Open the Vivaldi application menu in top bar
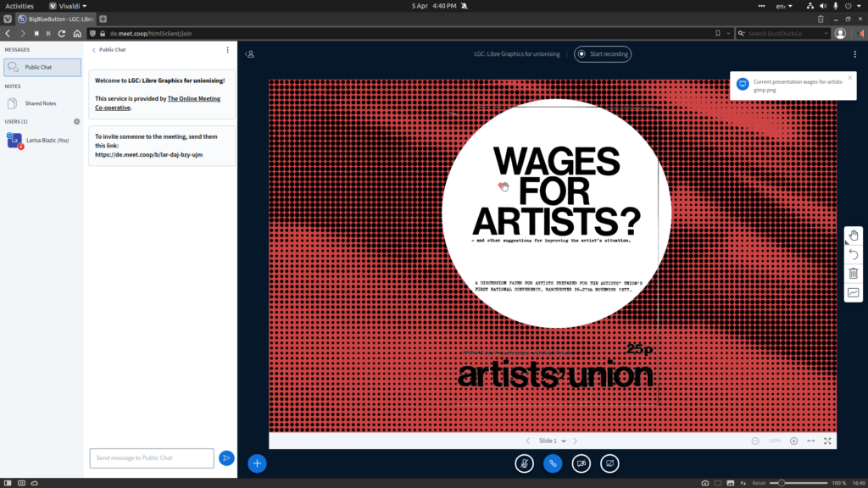 68,6
